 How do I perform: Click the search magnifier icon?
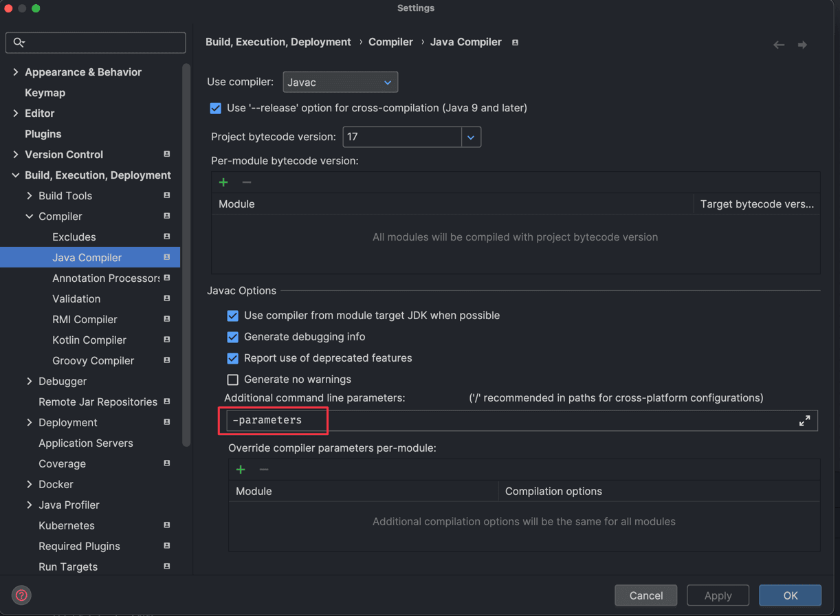click(x=19, y=43)
